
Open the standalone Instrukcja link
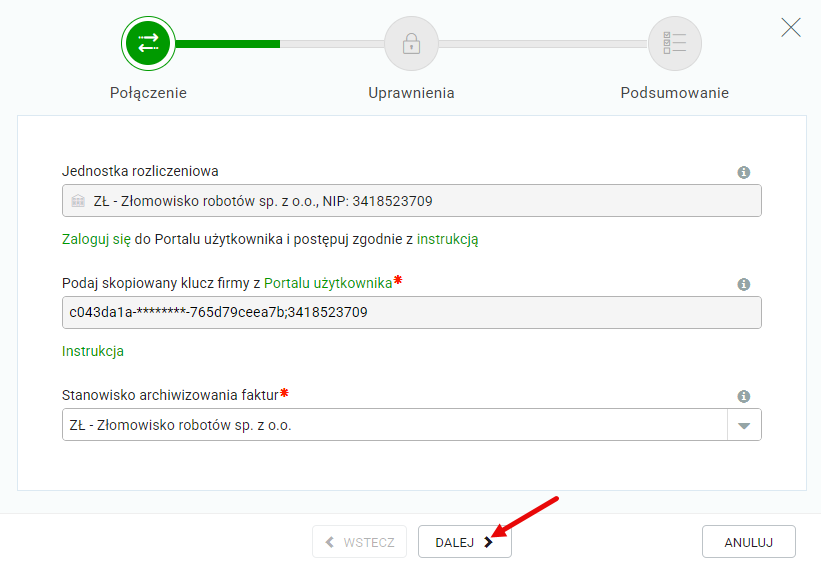pyautogui.click(x=92, y=352)
